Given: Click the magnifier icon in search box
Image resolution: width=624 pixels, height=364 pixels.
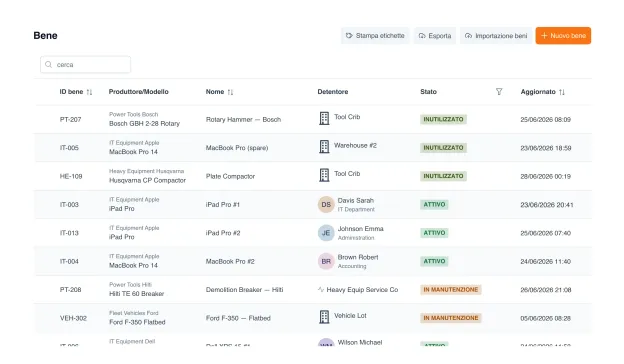Looking at the screenshot, I should click(49, 64).
